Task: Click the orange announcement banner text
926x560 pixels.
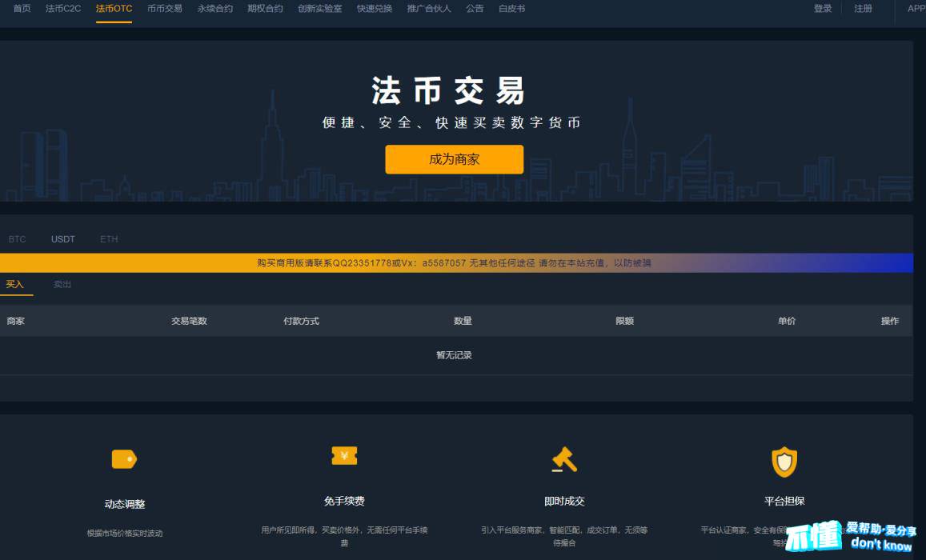Action: coord(454,263)
